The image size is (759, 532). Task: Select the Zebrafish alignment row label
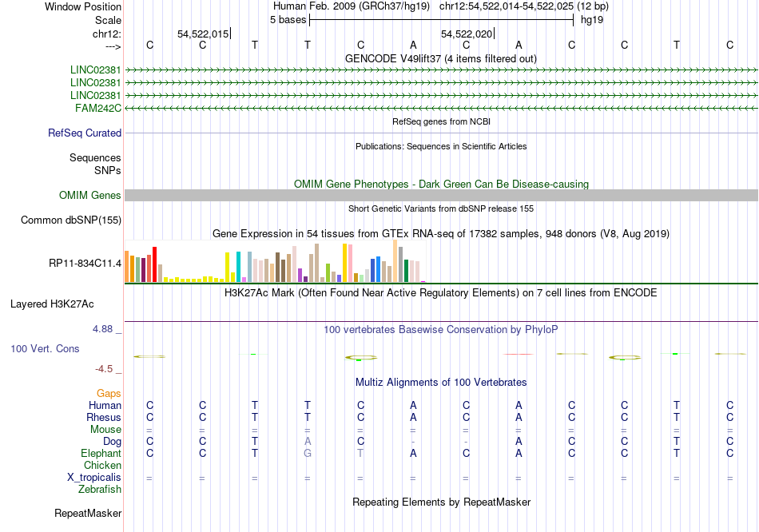[x=99, y=490]
